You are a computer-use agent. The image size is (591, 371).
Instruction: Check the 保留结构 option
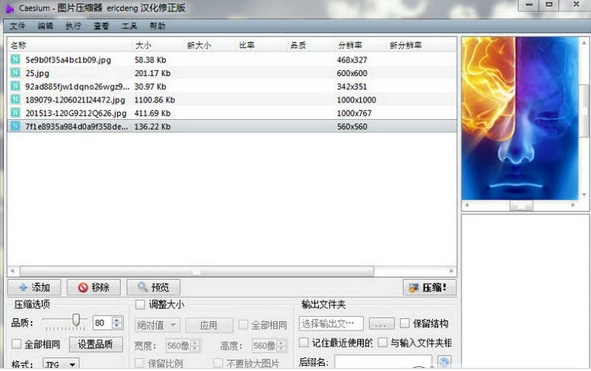pyautogui.click(x=404, y=323)
